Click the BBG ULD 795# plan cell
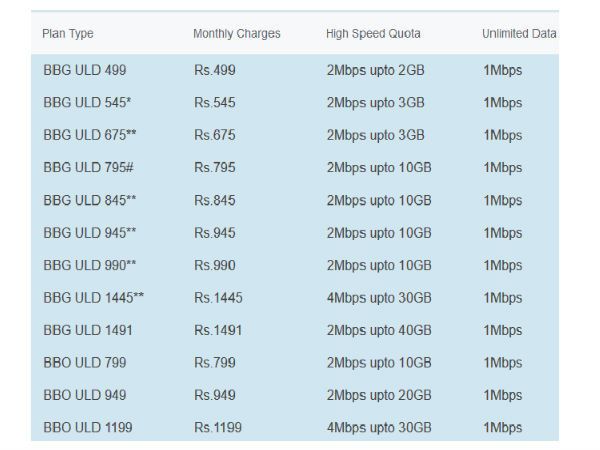The height and width of the screenshot is (450, 600). coord(88,168)
